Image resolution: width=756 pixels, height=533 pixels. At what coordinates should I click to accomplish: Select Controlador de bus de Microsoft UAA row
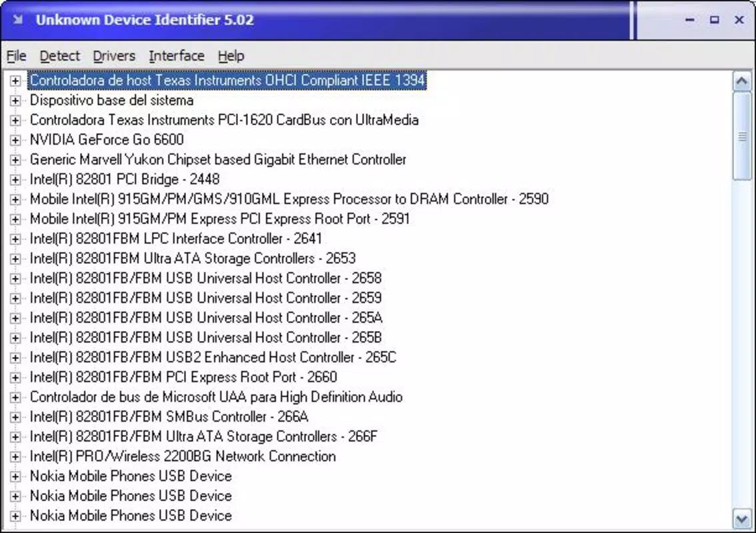click(216, 396)
